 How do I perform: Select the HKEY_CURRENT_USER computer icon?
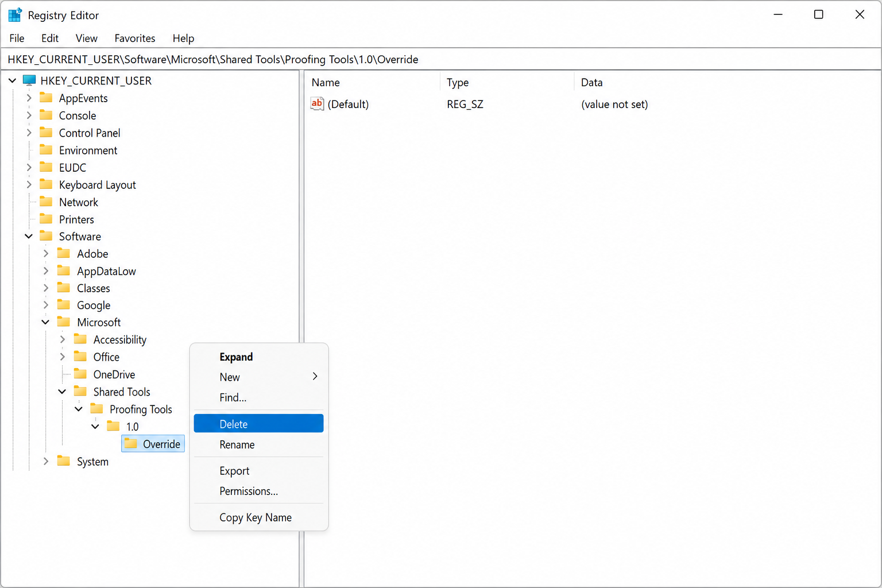29,80
